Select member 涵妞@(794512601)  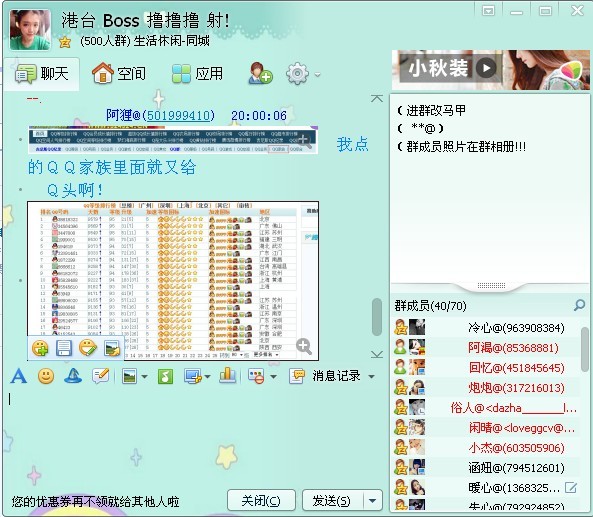(x=486, y=467)
